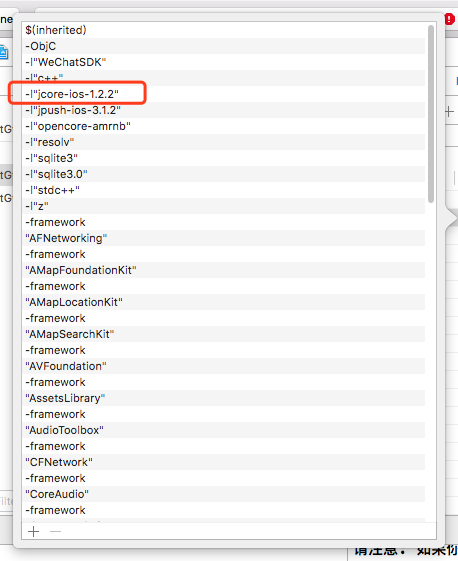Select the -l"c++" row
The width and height of the screenshot is (458, 561).
coord(224,78)
